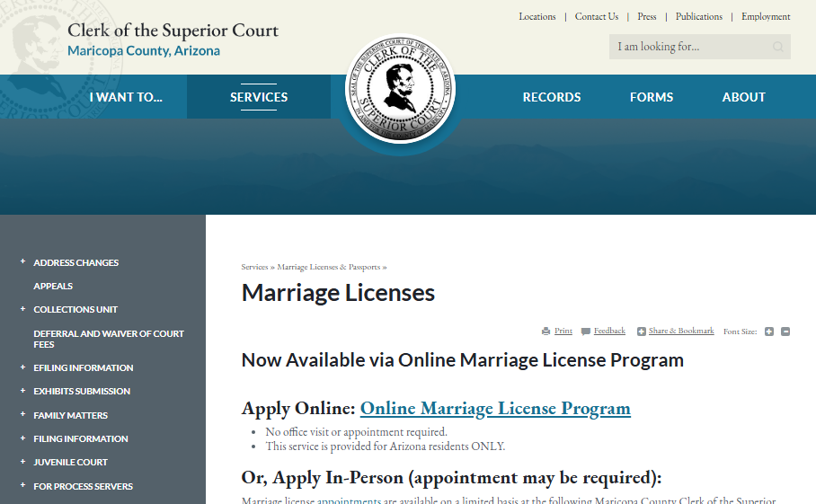
Task: Select Marriage Licenses & Passports breadcrumb
Action: click(329, 267)
